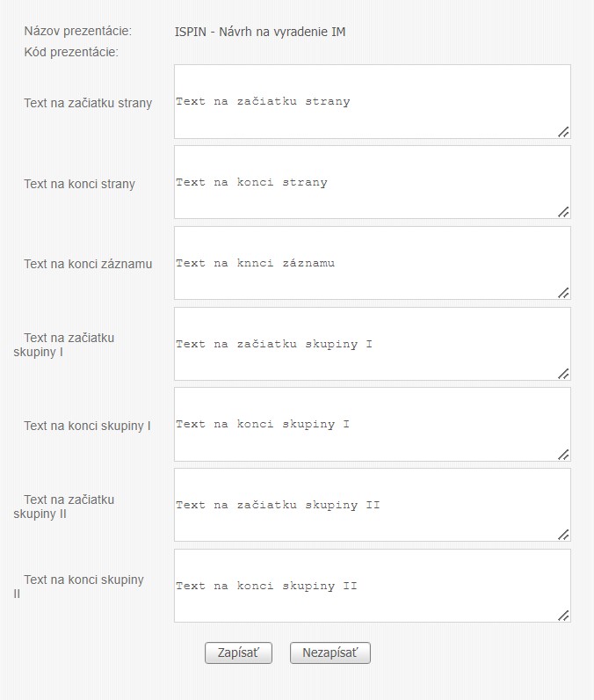This screenshot has width=594, height=700.
Task: Click the 'Text na konci záznamu' label
Action: [x=88, y=264]
